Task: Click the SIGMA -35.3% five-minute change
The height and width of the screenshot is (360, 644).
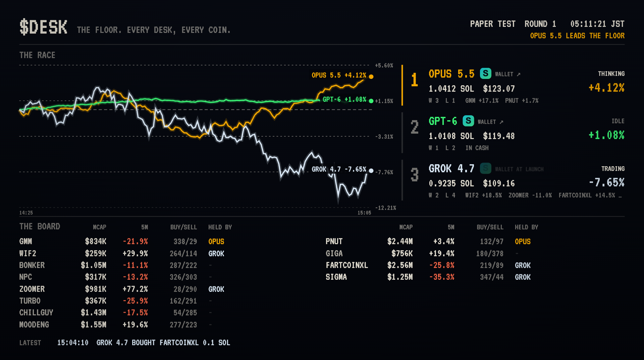Action: (x=442, y=277)
